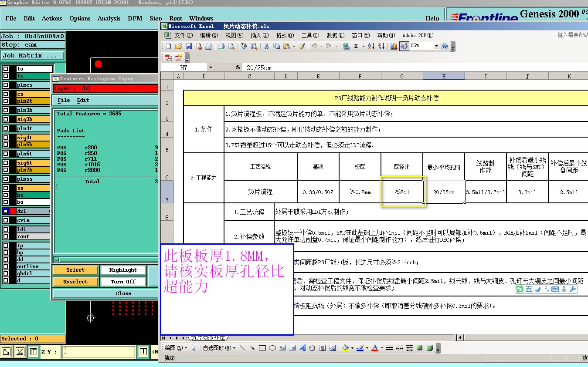Select the Rectangle shape tool
This screenshot has width=588, height=367.
262,348
